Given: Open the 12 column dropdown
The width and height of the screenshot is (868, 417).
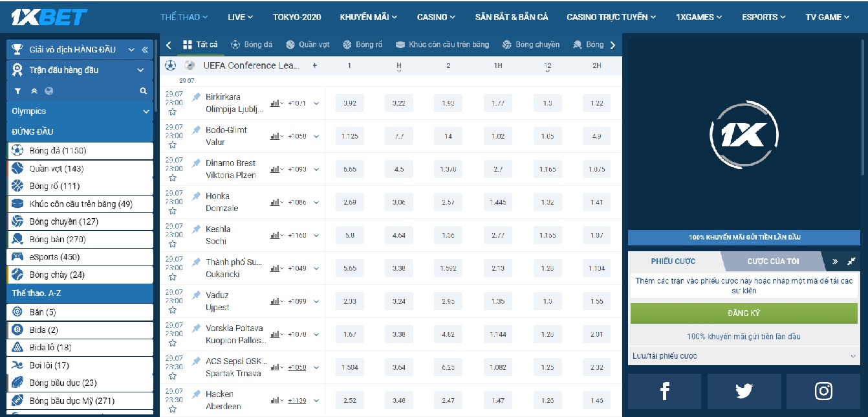Looking at the screenshot, I should pos(548,67).
